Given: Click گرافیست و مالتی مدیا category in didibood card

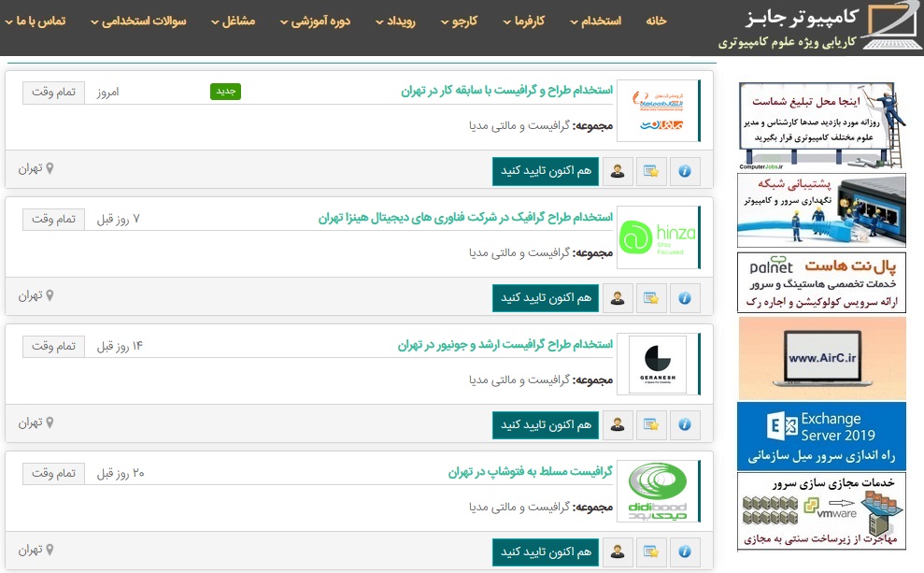Looking at the screenshot, I should [x=519, y=507].
